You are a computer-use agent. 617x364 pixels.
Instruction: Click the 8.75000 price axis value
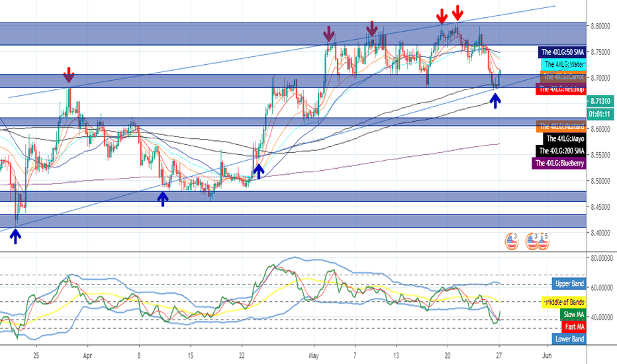600,52
